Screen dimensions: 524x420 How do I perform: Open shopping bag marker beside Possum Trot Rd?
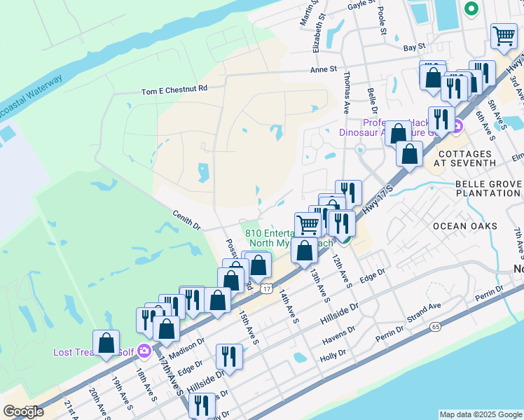click(x=258, y=266)
